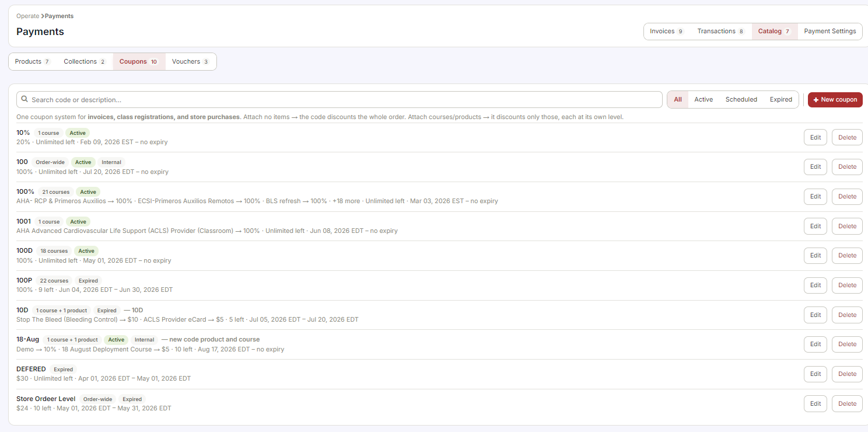Delete the DEFERED coupon

[x=847, y=374]
